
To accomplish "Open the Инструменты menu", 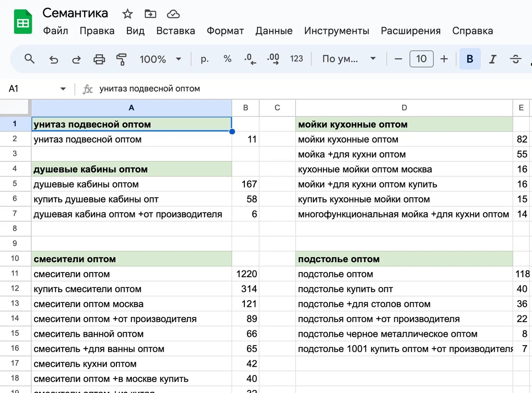I will tap(337, 31).
